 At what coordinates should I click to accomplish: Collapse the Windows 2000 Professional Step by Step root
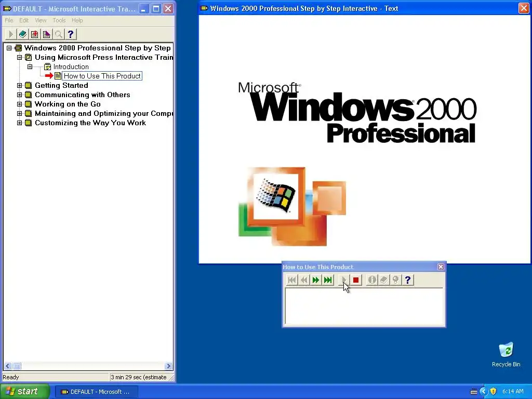coord(9,48)
